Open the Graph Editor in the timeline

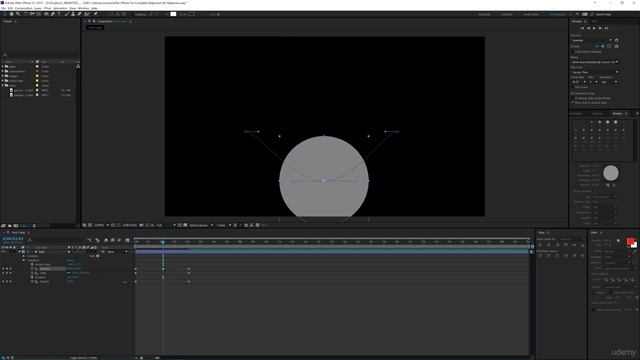tap(127, 240)
